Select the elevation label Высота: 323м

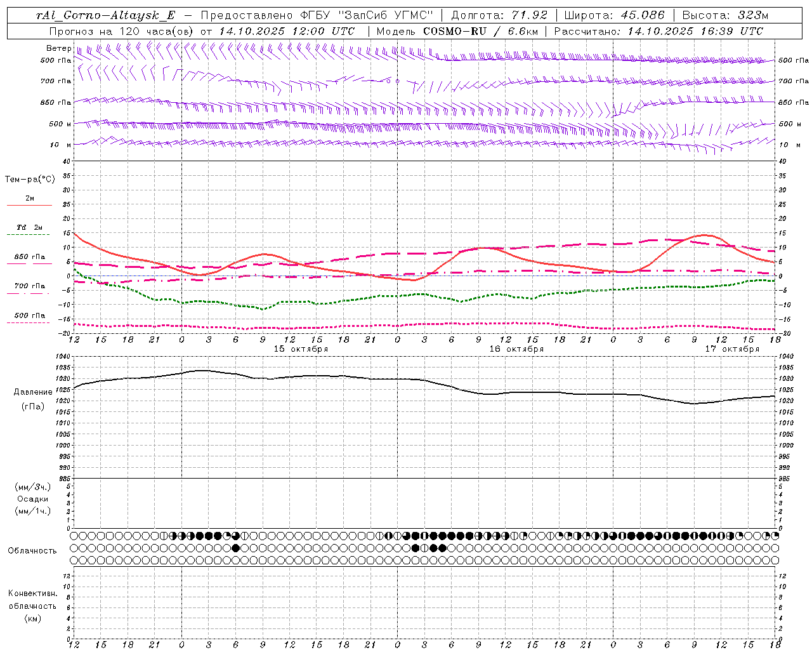pyautogui.click(x=725, y=15)
